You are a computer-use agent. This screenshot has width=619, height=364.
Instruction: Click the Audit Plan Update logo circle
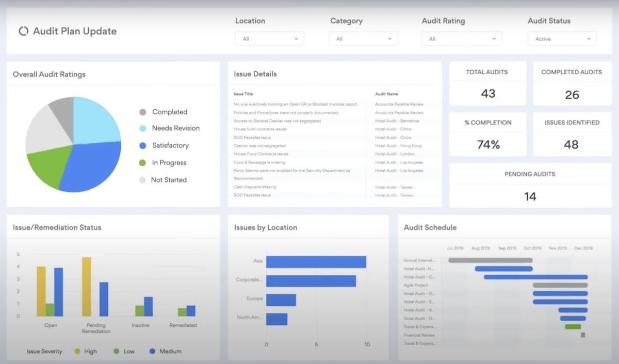pyautogui.click(x=23, y=31)
